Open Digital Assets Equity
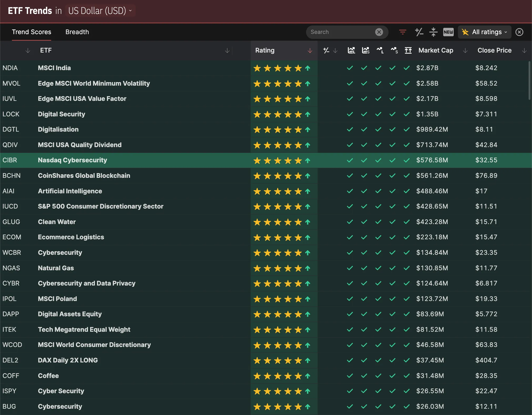 pyautogui.click(x=70, y=314)
